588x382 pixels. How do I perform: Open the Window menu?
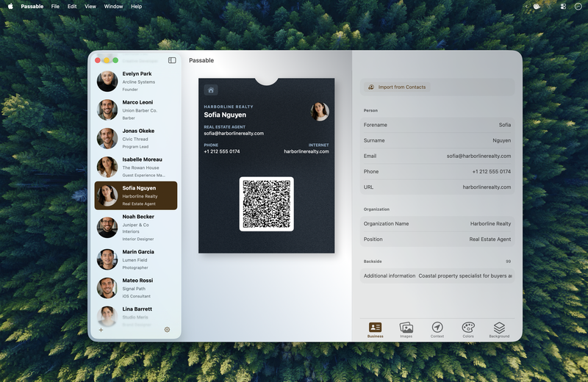(114, 7)
